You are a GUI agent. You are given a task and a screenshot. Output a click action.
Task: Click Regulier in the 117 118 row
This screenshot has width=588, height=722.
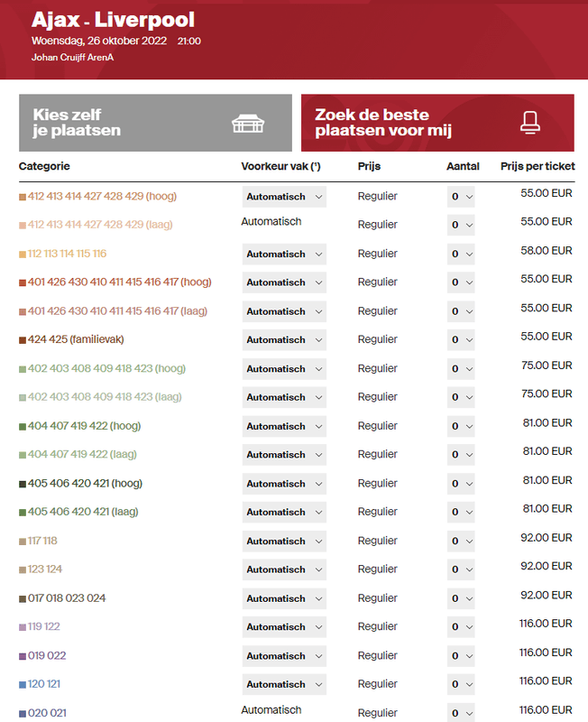[x=377, y=541]
